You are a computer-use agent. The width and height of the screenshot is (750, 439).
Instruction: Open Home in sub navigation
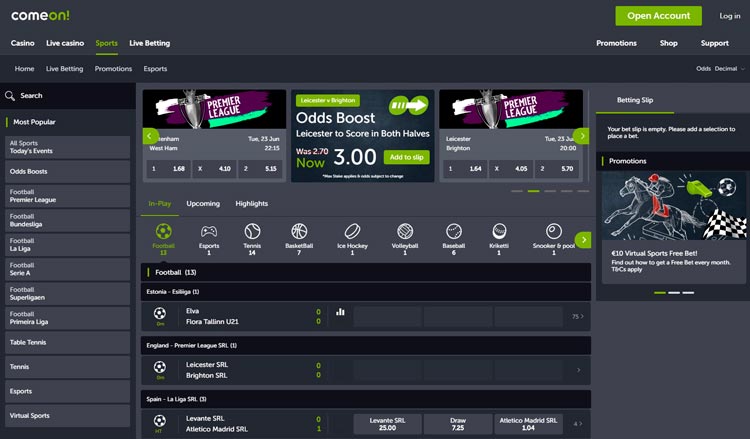24,69
